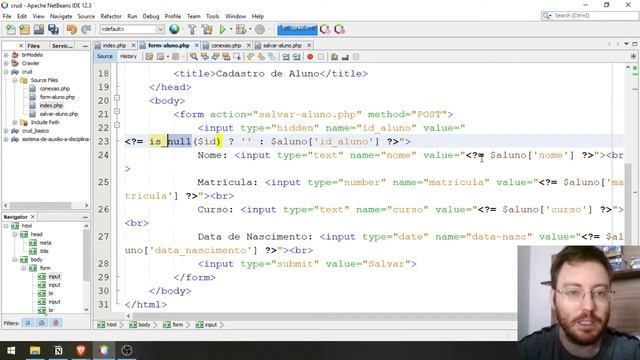The height and width of the screenshot is (360, 640).
Task: Click the red Start Macro Recording icon
Action: click(x=310, y=57)
